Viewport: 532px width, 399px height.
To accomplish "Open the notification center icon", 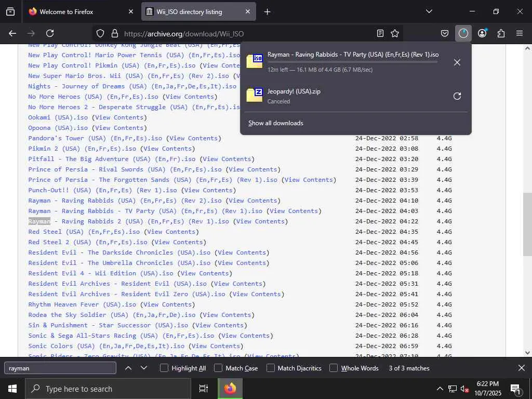I will pyautogui.click(x=515, y=389).
